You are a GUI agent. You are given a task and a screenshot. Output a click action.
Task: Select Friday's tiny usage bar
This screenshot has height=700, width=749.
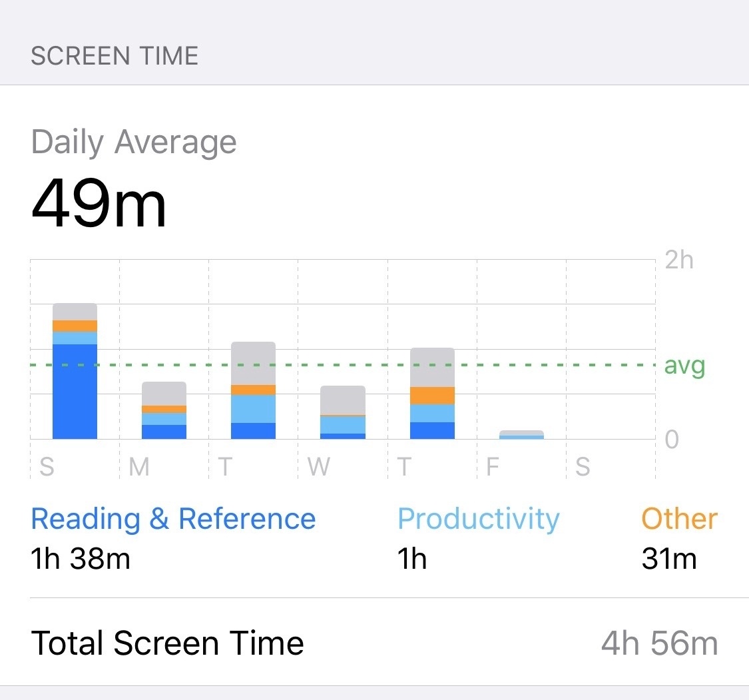click(521, 435)
